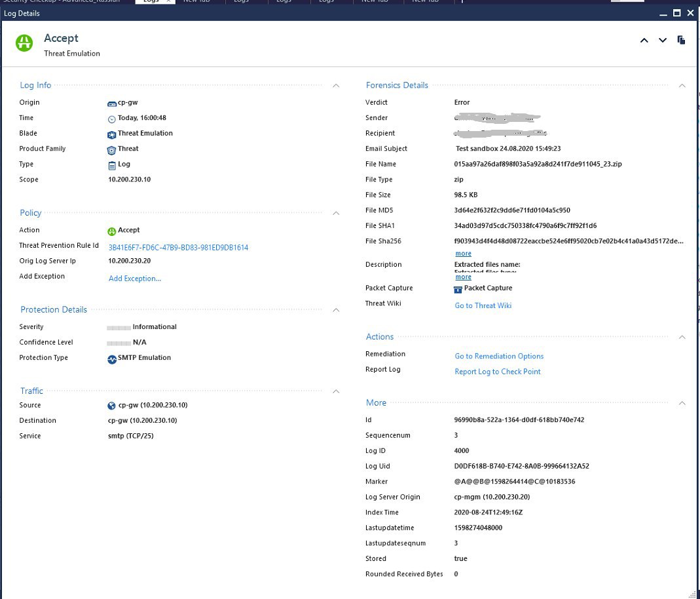Switch to the active Logs tab at top
Viewport: 700px width, 599px height.
click(155, 1)
